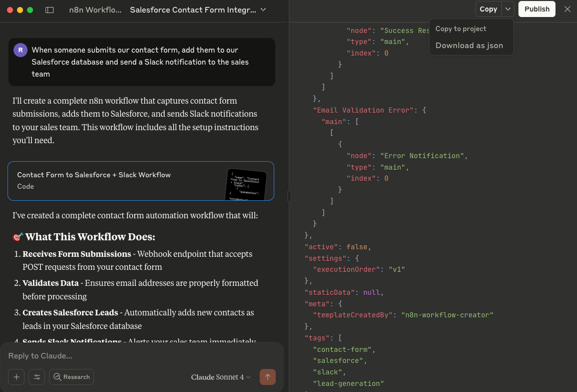This screenshot has height=392, width=577.
Task: Click the panel divider handle
Action: click(x=289, y=196)
